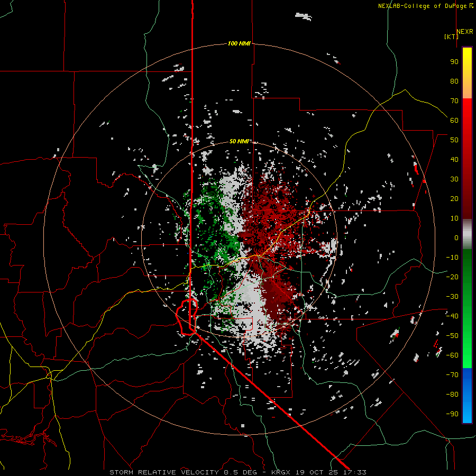This screenshot has width=476, height=476.
Task: Click the -50 value on the velocity scale
Action: coord(452,336)
